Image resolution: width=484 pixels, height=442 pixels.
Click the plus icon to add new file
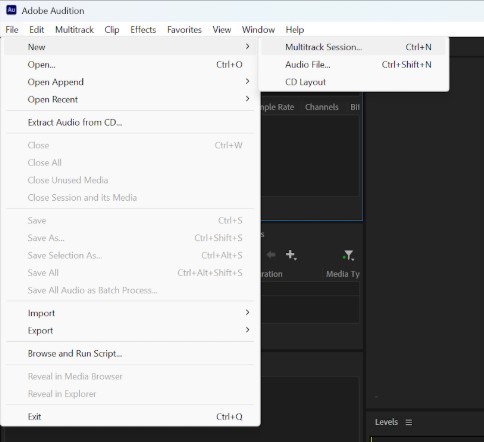coord(291,255)
